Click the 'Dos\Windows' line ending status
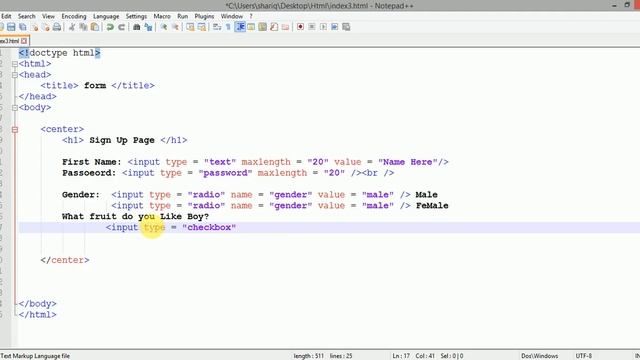The width and height of the screenshot is (640, 360). (x=539, y=356)
